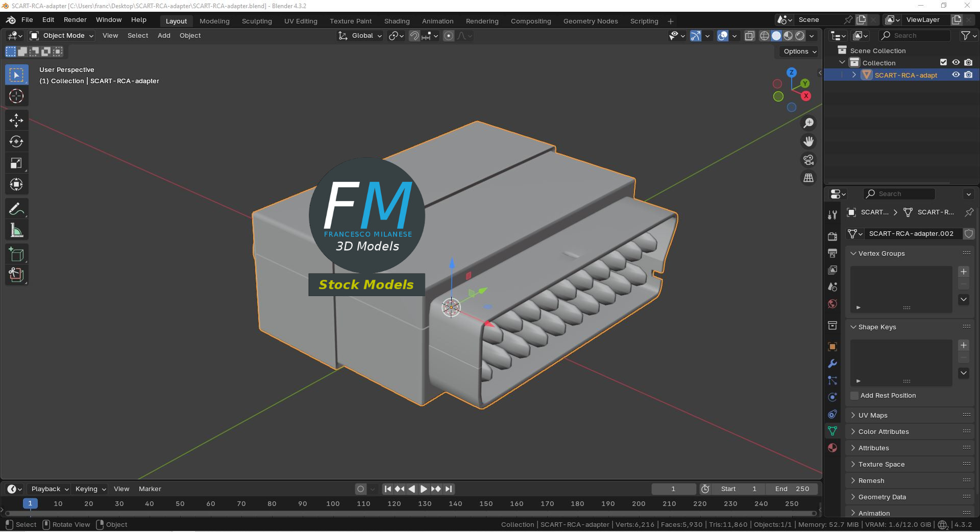Expand the SCART-RCA-adapt tree item
This screenshot has width=980, height=532.
[854, 75]
